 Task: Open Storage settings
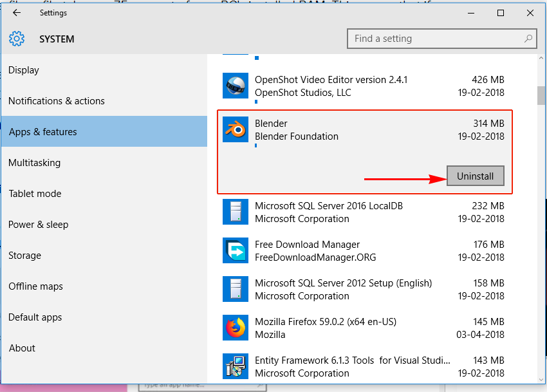pos(104,255)
